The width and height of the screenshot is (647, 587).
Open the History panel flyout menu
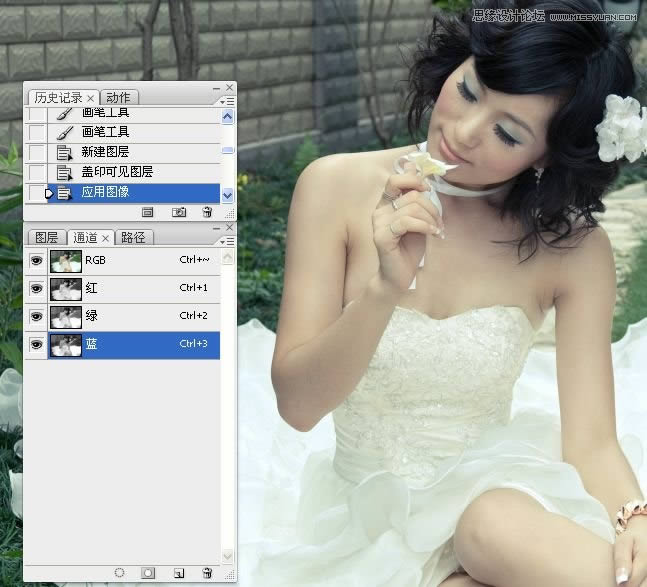(x=229, y=101)
